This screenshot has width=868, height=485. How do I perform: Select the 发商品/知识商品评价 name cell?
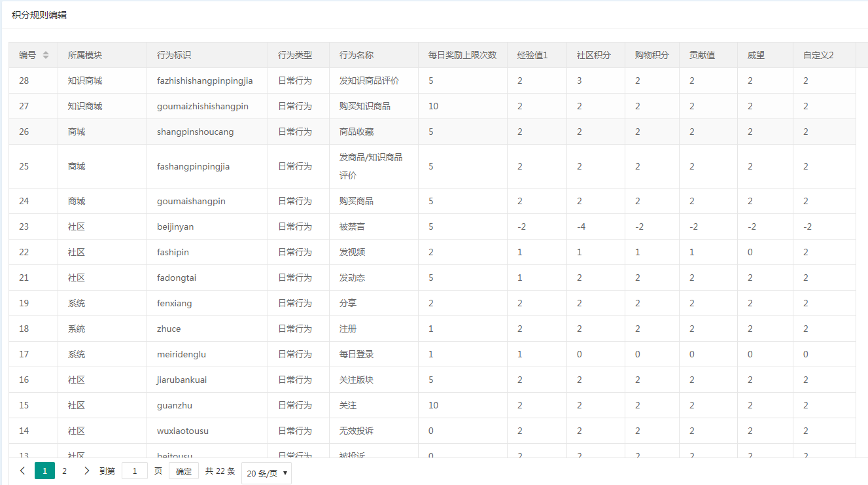pyautogui.click(x=371, y=167)
